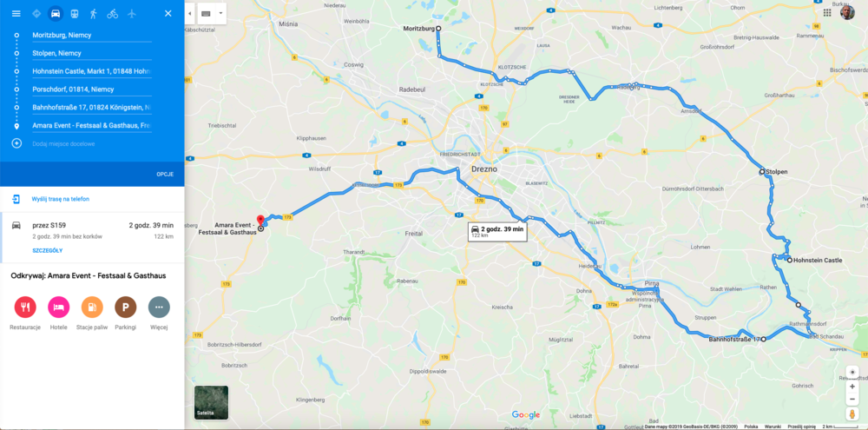
Task: Expand route options with OPCJE
Action: click(x=165, y=174)
